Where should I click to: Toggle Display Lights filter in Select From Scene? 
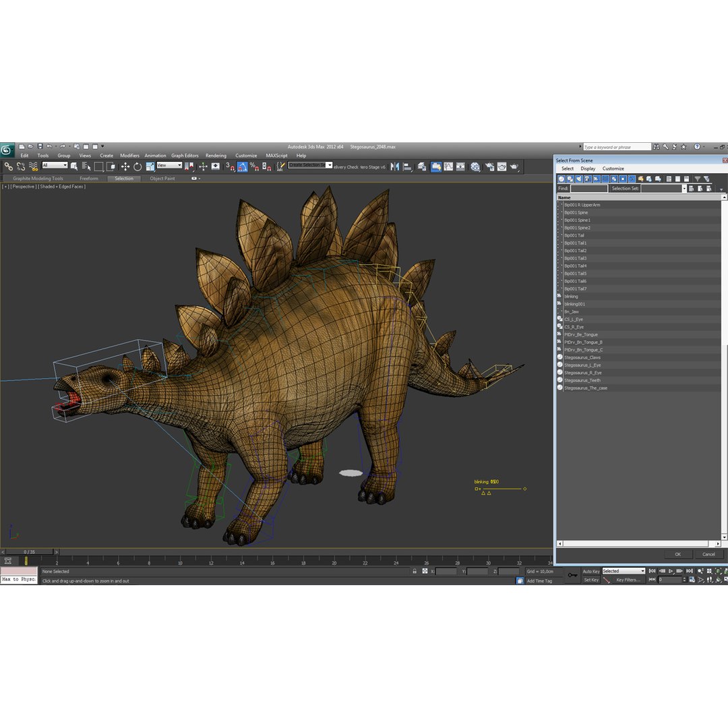(x=578, y=179)
